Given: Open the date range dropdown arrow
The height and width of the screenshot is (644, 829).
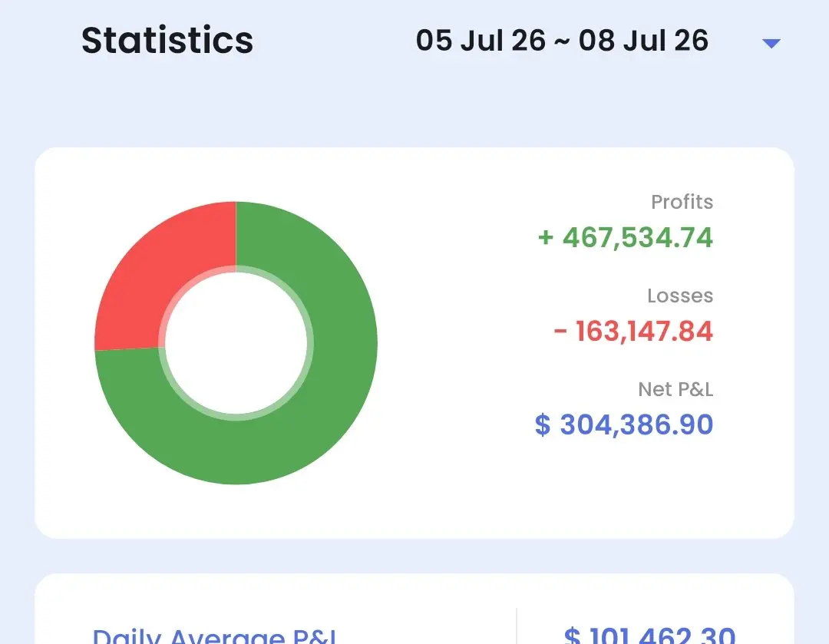Looking at the screenshot, I should 771,43.
